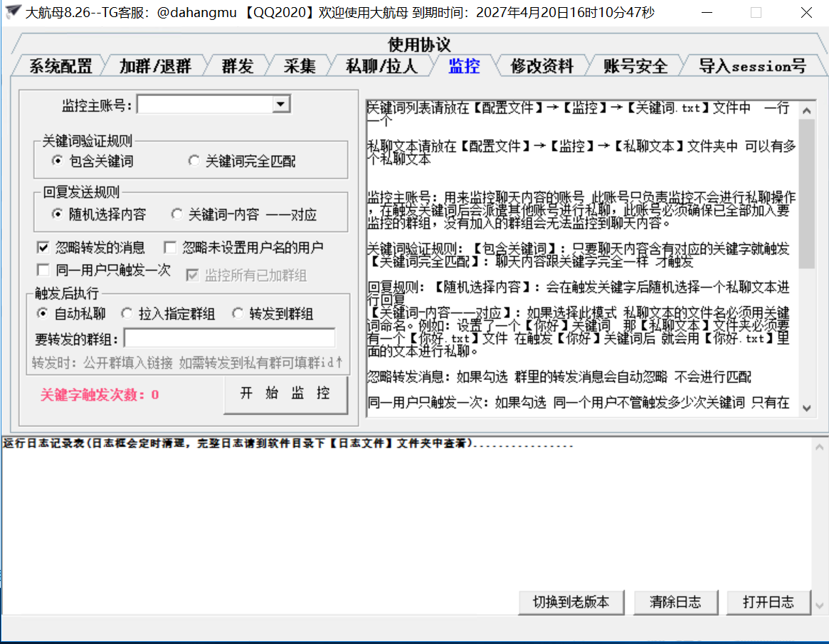The image size is (829, 644).
Task: Expand the 监控主账号 dropdown list
Action: tap(281, 105)
